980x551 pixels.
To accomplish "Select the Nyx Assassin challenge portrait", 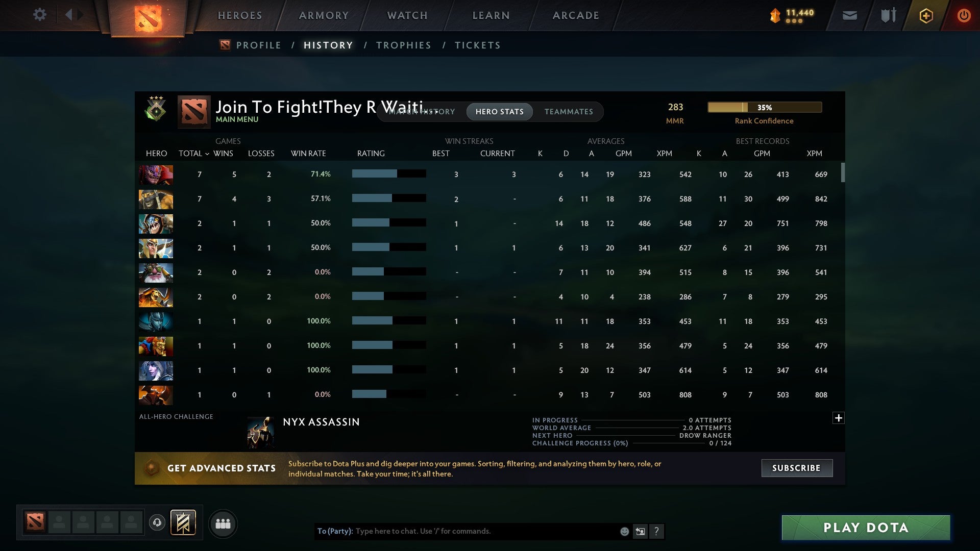I will 261,432.
